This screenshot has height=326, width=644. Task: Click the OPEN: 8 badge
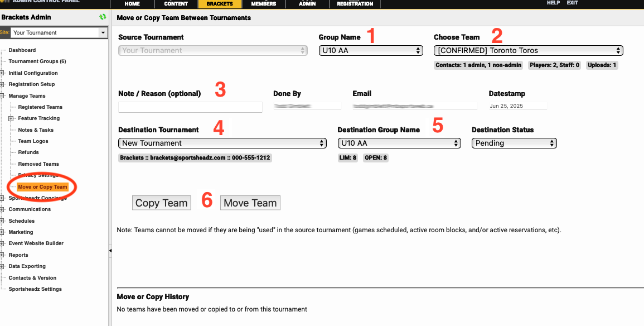tap(376, 157)
